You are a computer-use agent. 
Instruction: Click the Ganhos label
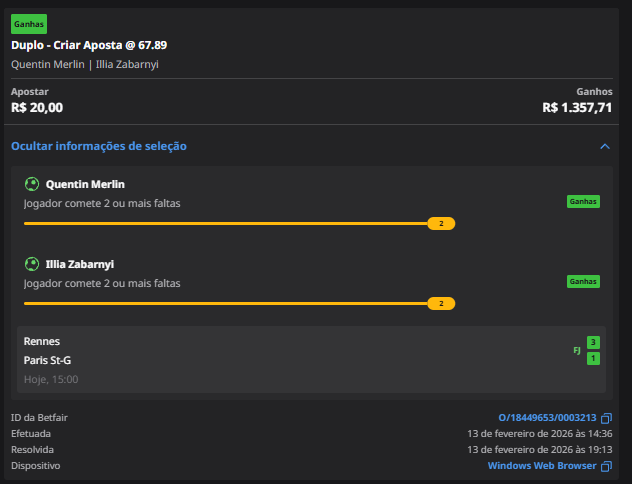(x=594, y=92)
